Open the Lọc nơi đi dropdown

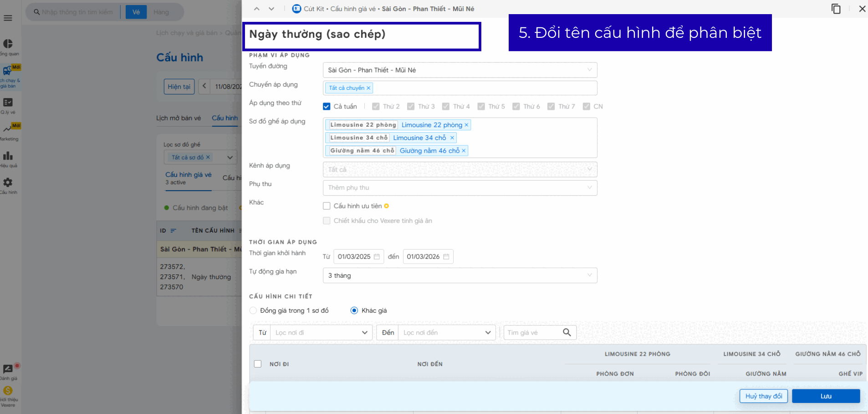pyautogui.click(x=321, y=332)
